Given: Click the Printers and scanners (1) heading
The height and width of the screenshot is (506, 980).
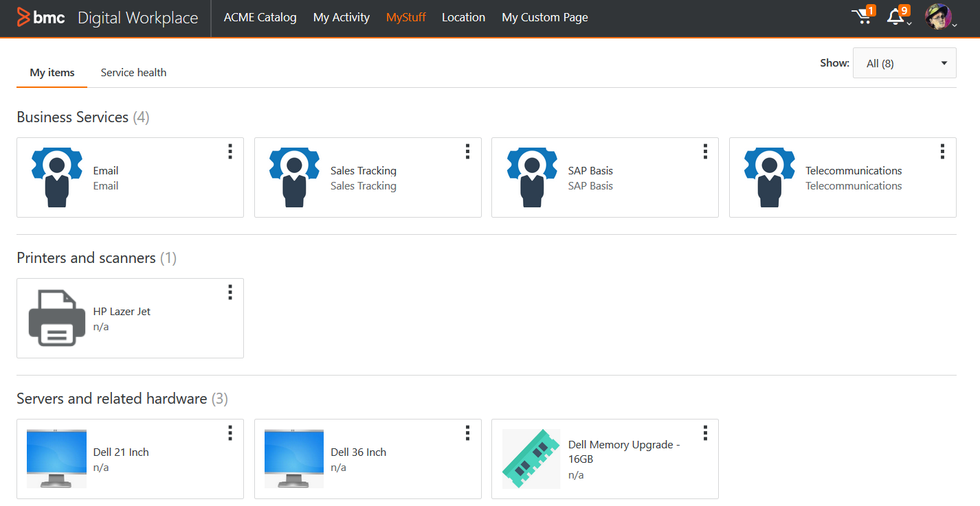Looking at the screenshot, I should [97, 258].
